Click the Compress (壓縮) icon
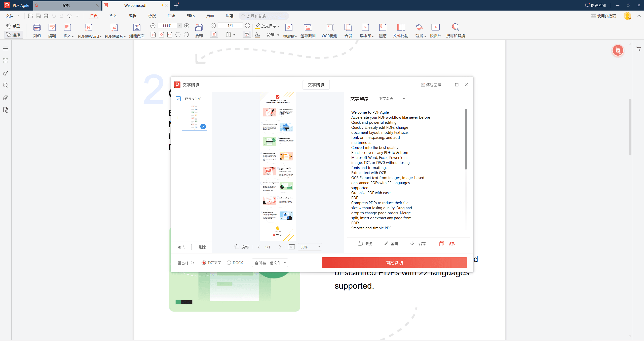Screen dimensions: 644x341 coord(383,30)
